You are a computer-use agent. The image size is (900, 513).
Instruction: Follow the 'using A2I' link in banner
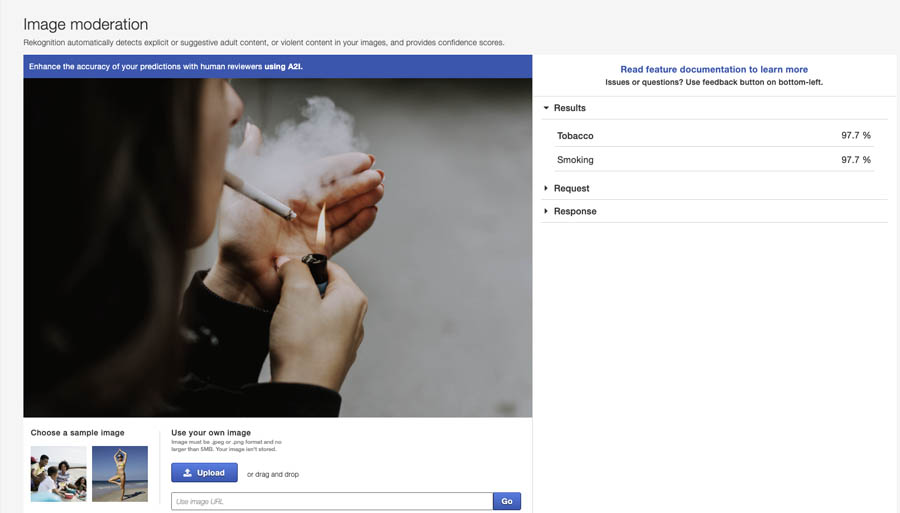(283, 67)
